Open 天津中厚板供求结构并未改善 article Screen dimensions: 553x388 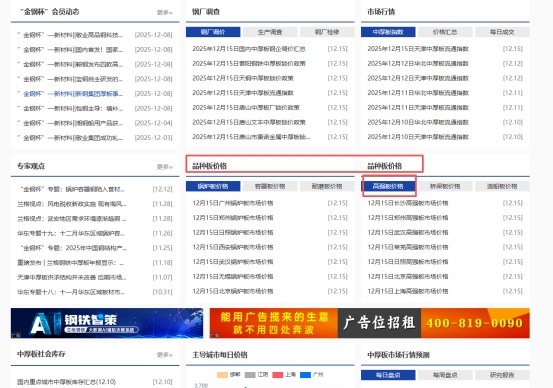click(x=72, y=277)
